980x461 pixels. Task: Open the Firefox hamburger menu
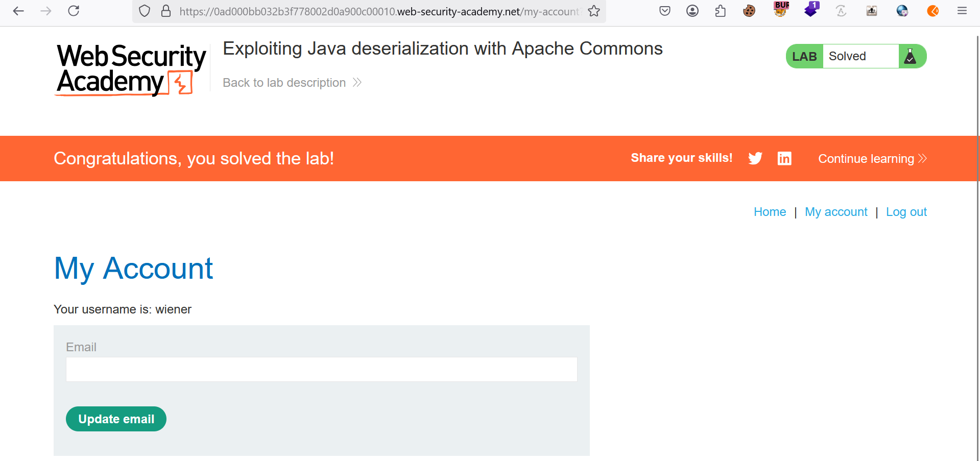click(962, 11)
